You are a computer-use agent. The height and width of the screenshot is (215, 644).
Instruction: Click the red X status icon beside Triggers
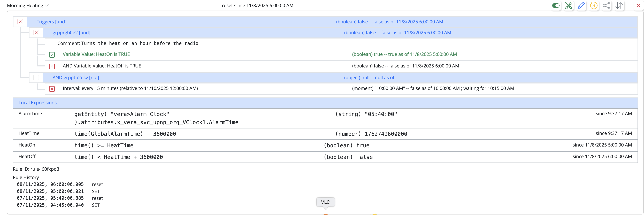[20, 22]
